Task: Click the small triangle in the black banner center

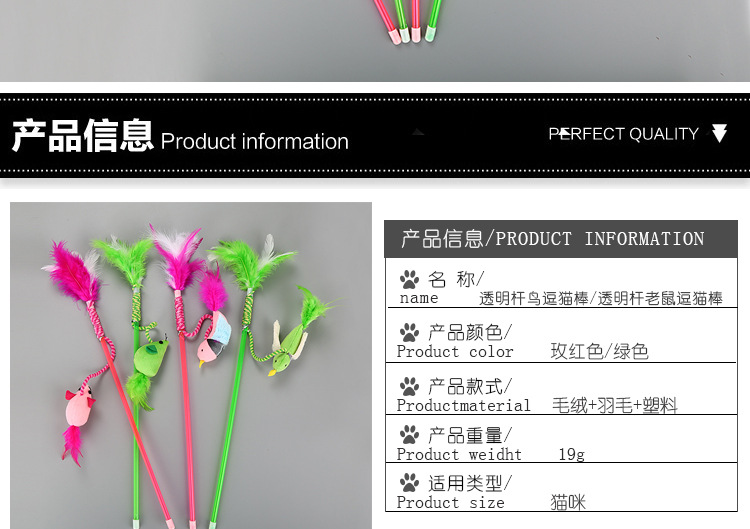Action: click(418, 132)
